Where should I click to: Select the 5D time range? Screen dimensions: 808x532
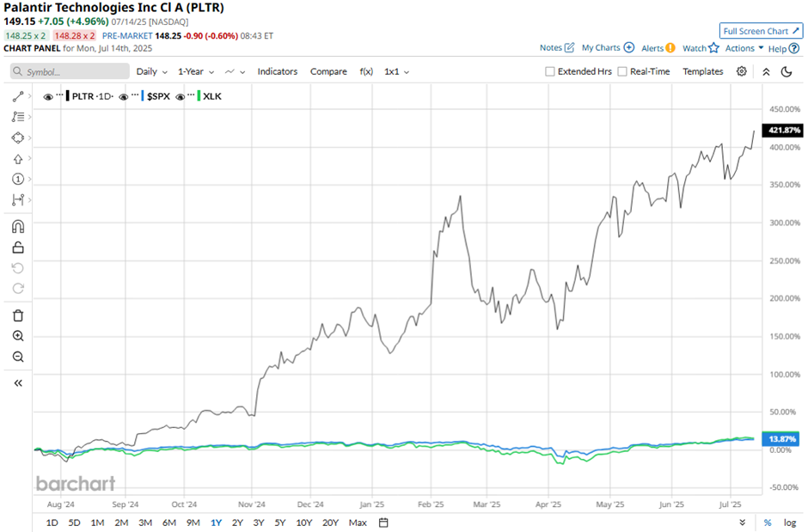(x=74, y=523)
